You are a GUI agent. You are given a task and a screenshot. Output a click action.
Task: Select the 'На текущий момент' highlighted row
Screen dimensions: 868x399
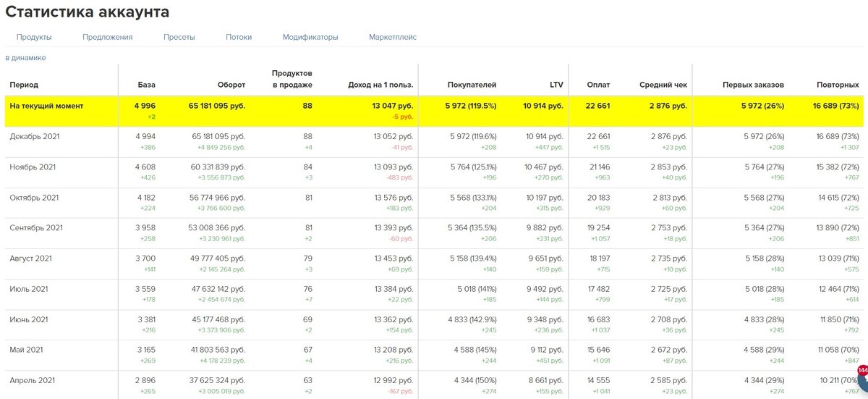click(434, 111)
